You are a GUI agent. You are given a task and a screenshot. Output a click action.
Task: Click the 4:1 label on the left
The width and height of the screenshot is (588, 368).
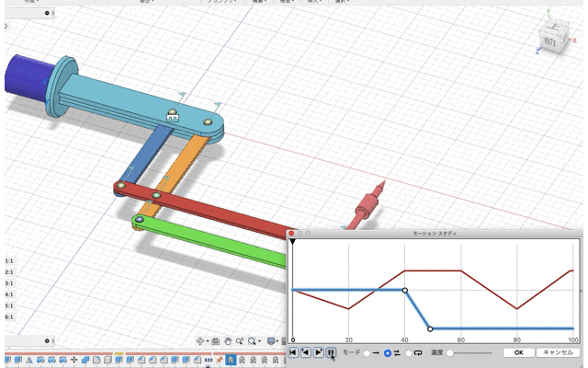[9, 294]
